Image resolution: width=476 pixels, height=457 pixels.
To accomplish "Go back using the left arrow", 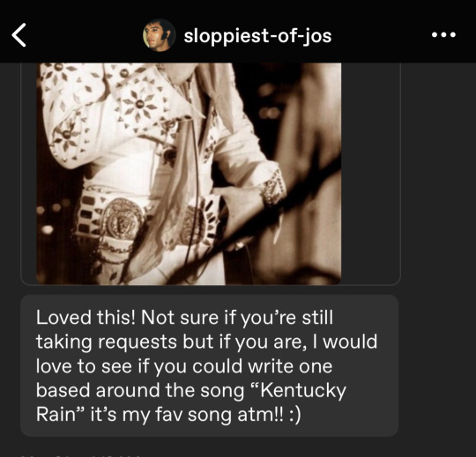I will 19,35.
